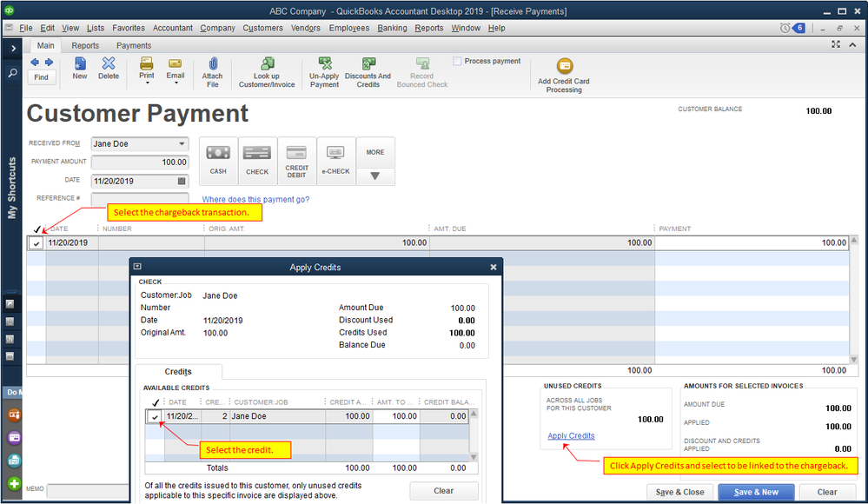This screenshot has width=868, height=504.
Task: Open Look up Customer/Invoice
Action: click(x=267, y=72)
